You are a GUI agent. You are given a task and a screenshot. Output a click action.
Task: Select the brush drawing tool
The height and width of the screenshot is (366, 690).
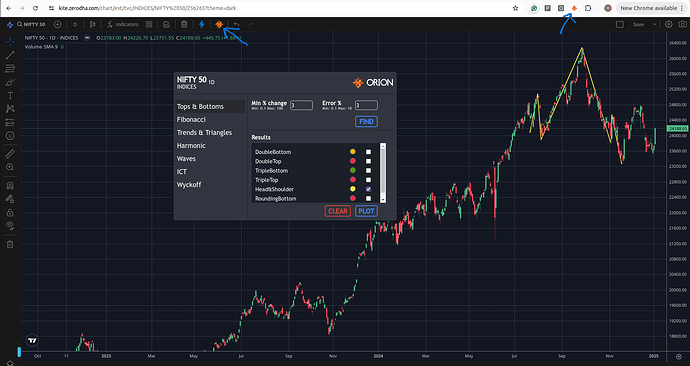click(10, 82)
